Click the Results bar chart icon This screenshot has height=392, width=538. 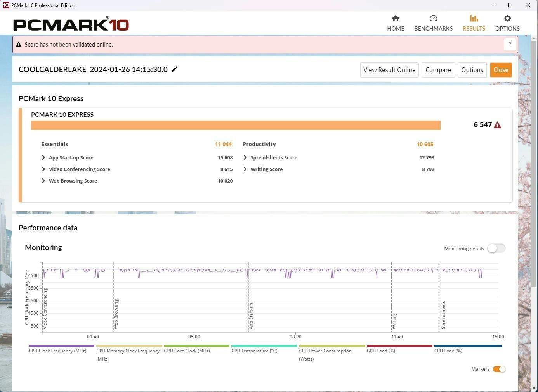pyautogui.click(x=474, y=18)
